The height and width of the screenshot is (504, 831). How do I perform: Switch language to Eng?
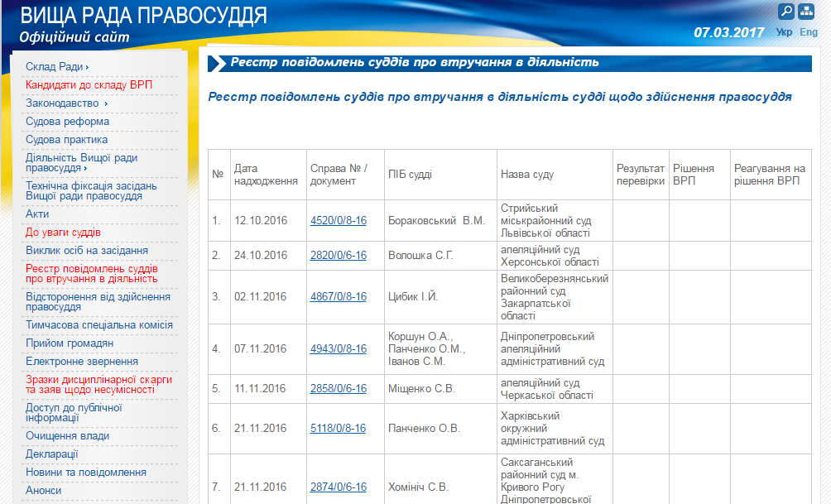tap(809, 32)
